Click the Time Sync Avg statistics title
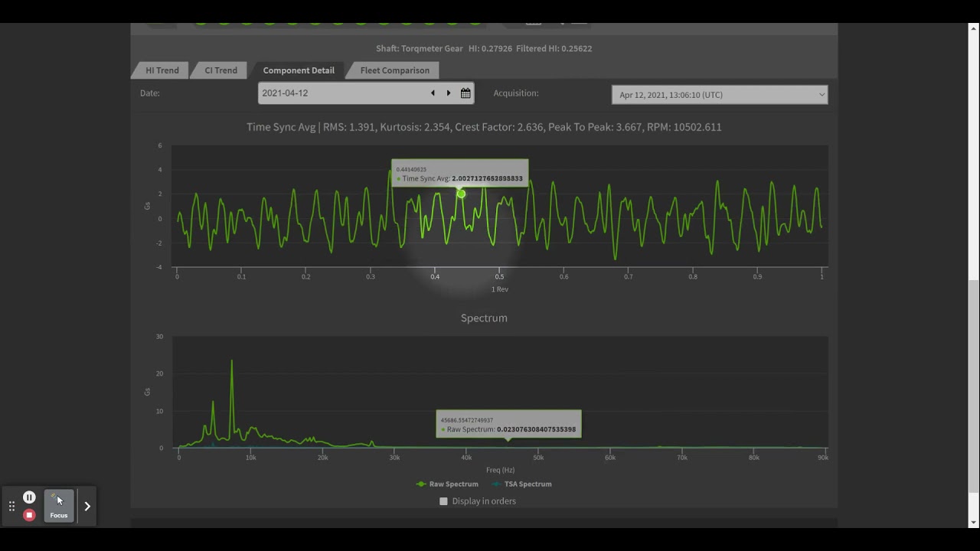This screenshot has width=980, height=551. (x=484, y=127)
